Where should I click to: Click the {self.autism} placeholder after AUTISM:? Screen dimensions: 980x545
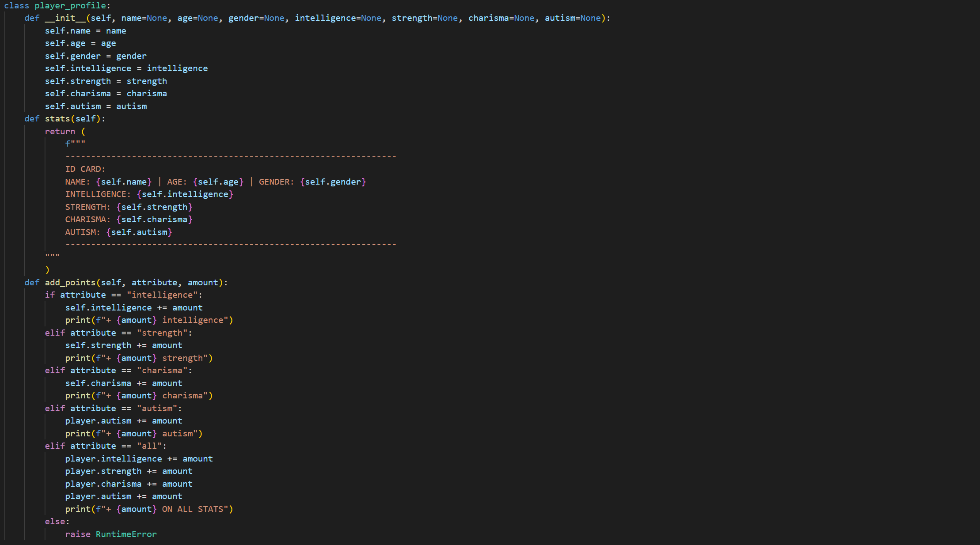click(x=139, y=232)
